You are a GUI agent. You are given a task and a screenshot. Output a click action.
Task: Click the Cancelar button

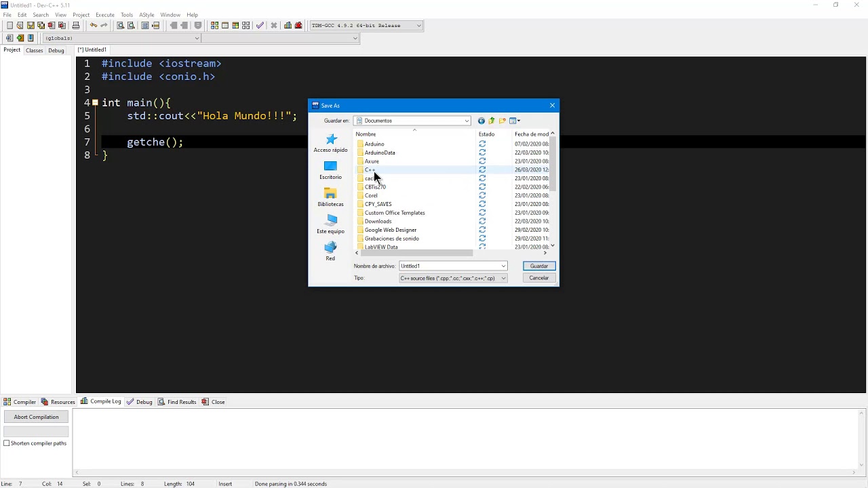pyautogui.click(x=539, y=279)
